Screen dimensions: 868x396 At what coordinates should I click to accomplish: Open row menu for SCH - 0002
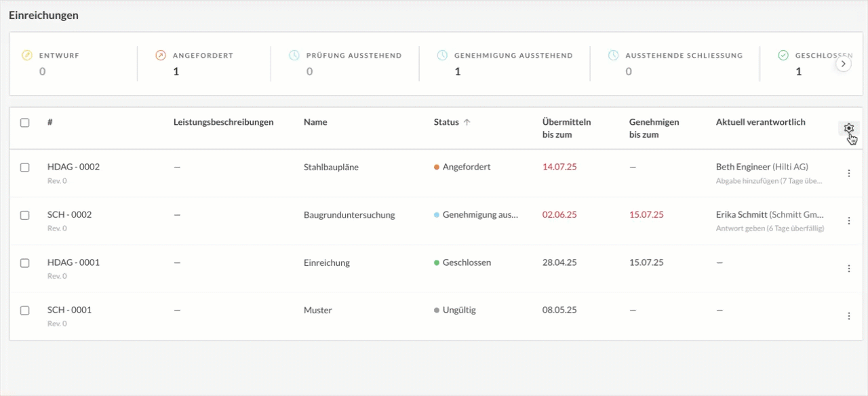pos(848,221)
